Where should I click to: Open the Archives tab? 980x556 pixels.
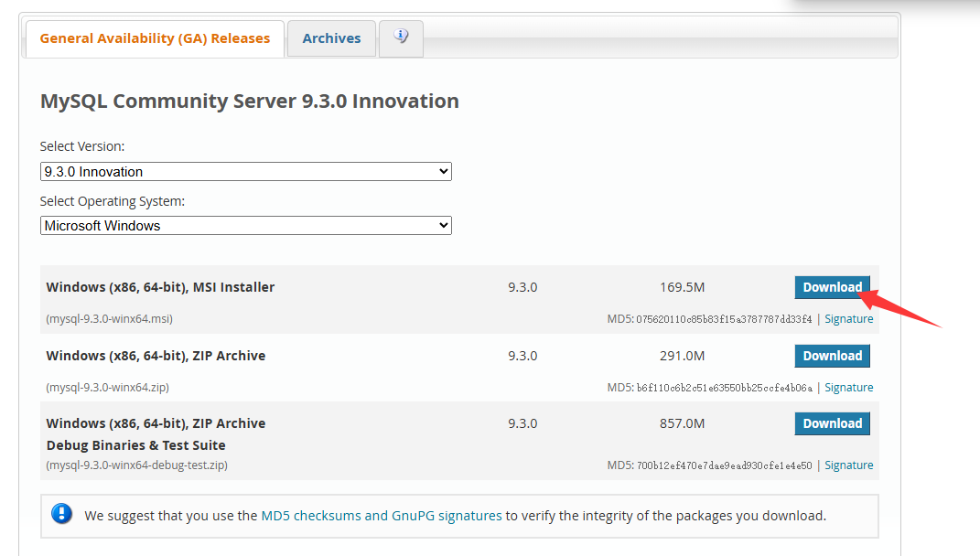click(x=331, y=38)
